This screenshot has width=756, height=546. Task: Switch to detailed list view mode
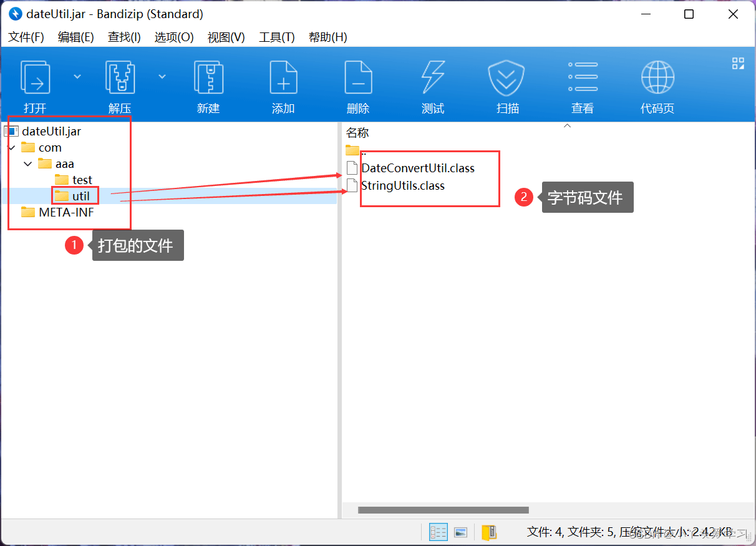[438, 532]
